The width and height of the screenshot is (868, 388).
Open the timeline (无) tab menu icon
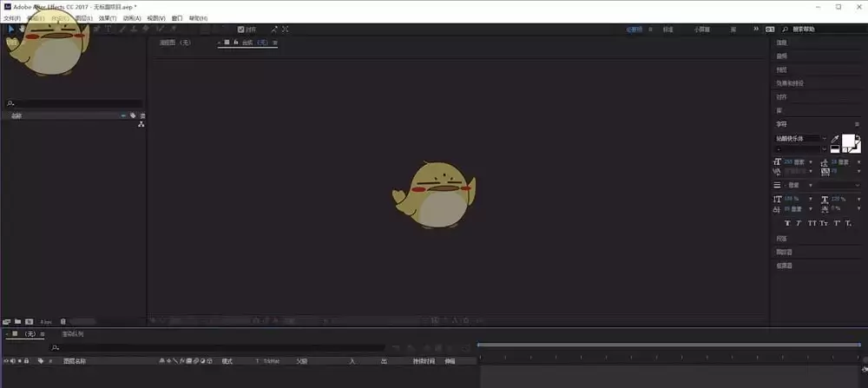42,334
